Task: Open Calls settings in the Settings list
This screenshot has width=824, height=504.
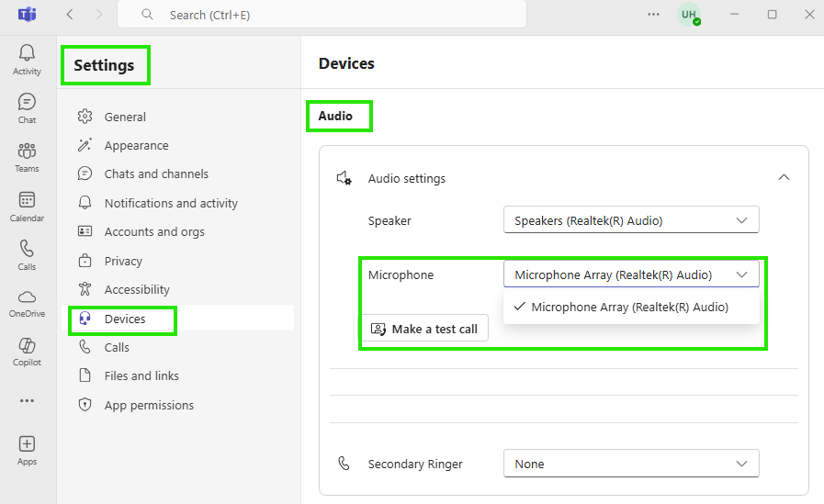Action: pos(117,347)
